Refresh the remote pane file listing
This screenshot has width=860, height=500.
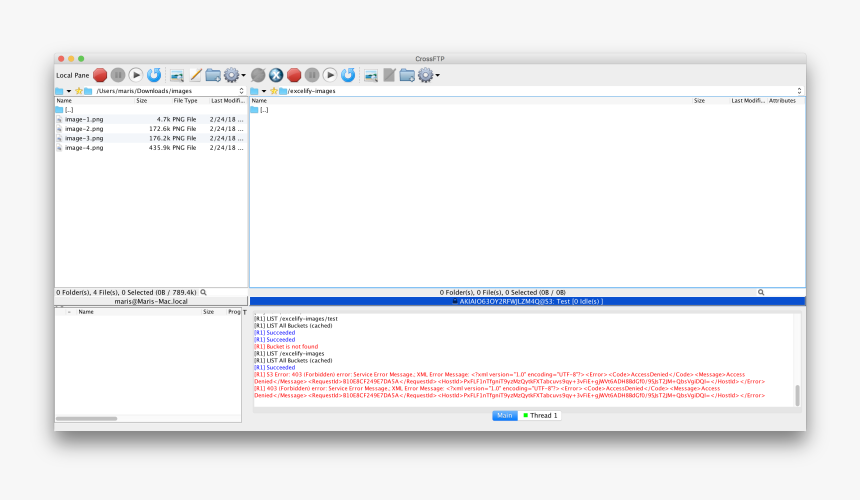(x=348, y=75)
